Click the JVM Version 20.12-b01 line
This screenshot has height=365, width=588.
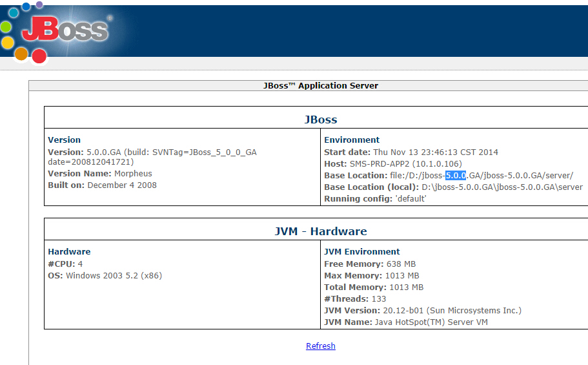423,311
